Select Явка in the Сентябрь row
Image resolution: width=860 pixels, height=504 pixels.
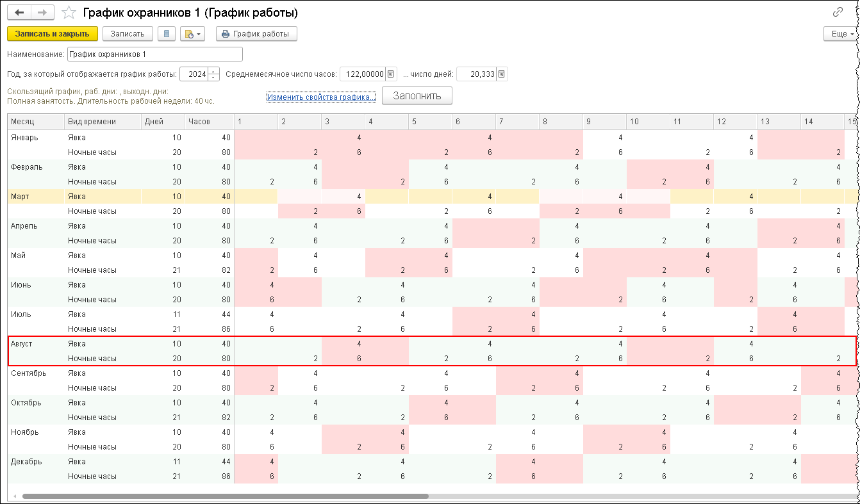tap(103, 373)
